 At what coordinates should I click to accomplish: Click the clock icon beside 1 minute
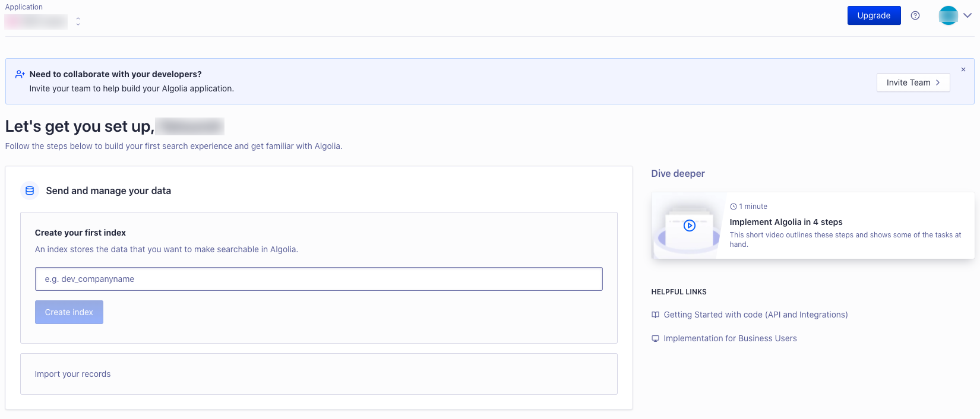click(x=734, y=207)
